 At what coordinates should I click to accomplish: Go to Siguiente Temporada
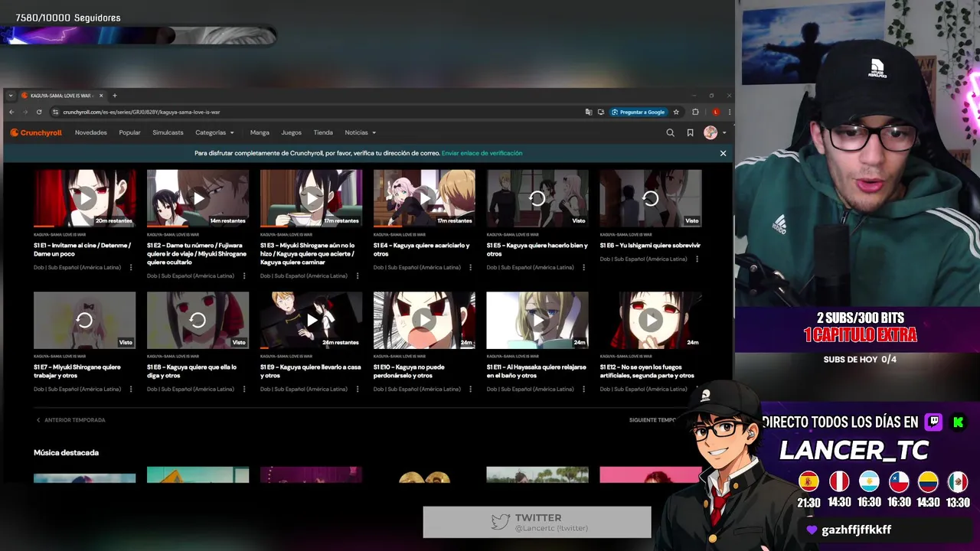tap(653, 420)
